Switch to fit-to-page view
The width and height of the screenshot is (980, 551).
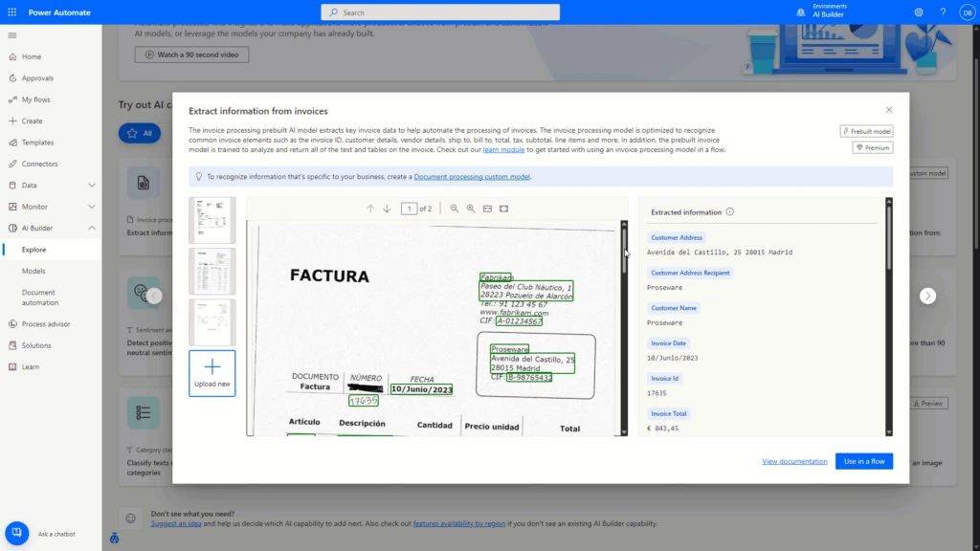504,209
